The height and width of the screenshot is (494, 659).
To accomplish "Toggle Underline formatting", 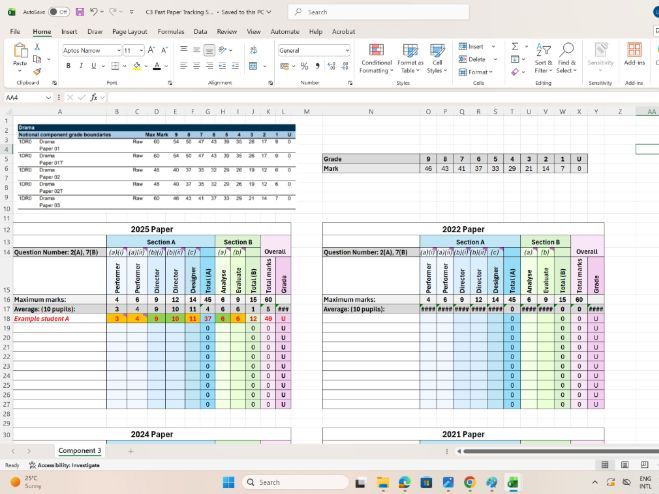I will click(93, 66).
